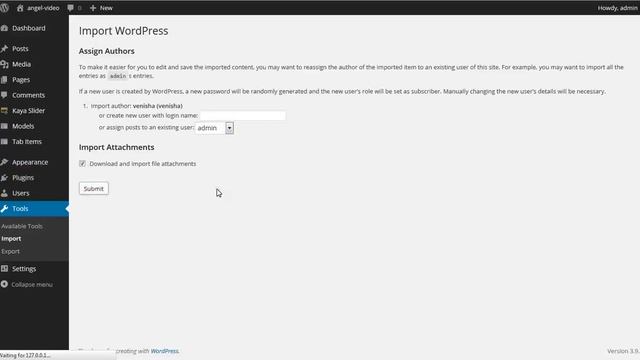Viewport: 640px width, 360px height.
Task: Click the Collapse menu arrow icon
Action: pyautogui.click(x=4, y=284)
